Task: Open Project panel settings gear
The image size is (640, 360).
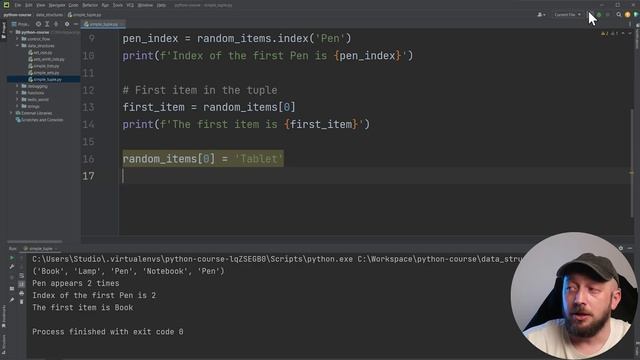Action: (67, 24)
